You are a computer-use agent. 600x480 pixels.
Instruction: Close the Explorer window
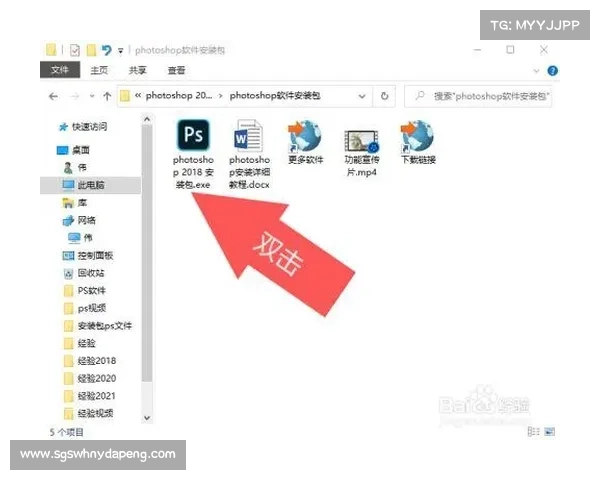pos(544,50)
